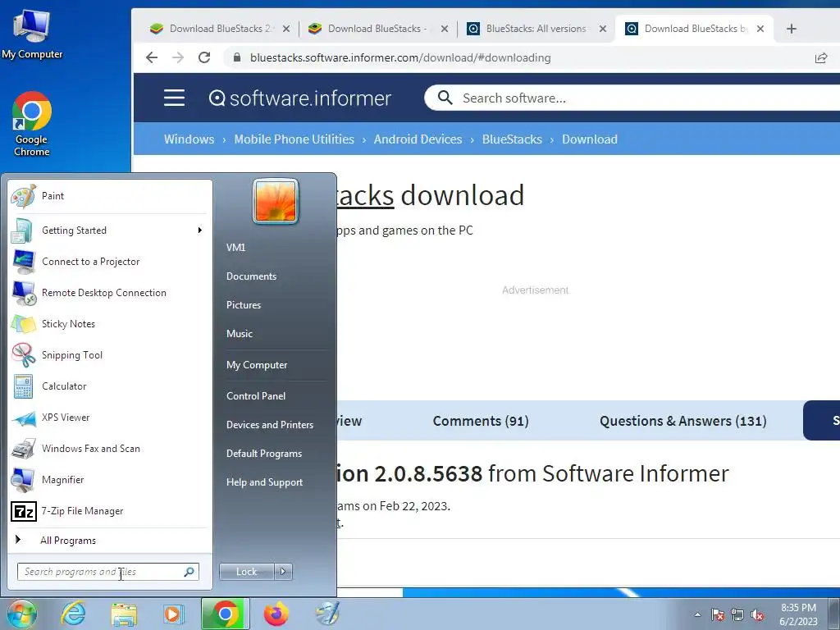Click the Lock button

pos(246,572)
